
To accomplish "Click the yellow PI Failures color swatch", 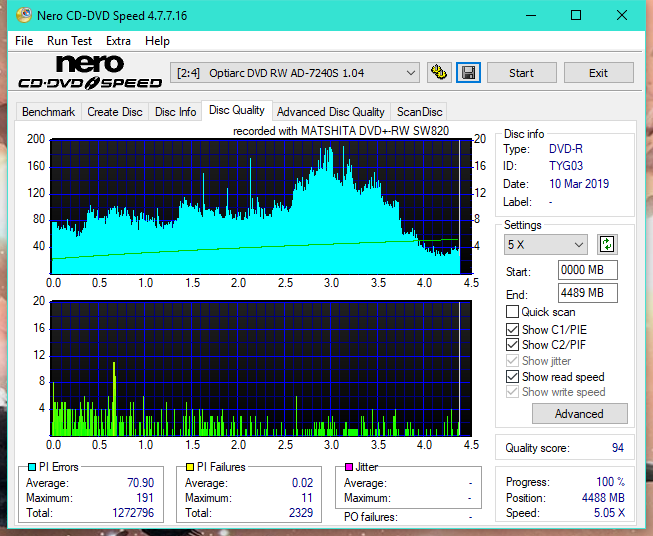I will [190, 467].
